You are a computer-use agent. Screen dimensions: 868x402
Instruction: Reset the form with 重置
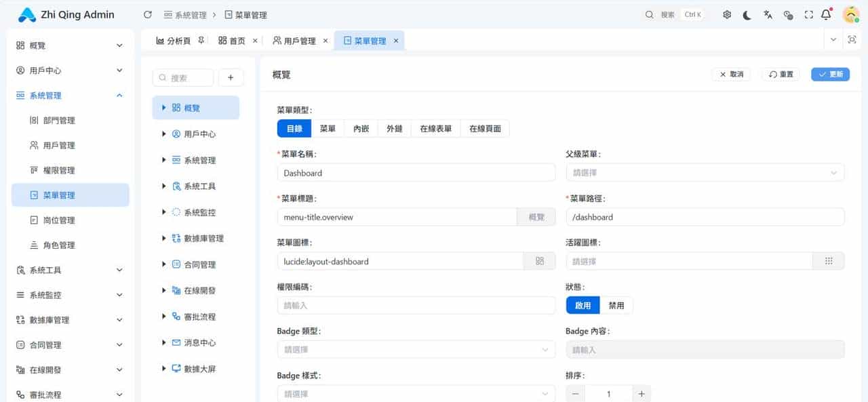[x=781, y=75]
